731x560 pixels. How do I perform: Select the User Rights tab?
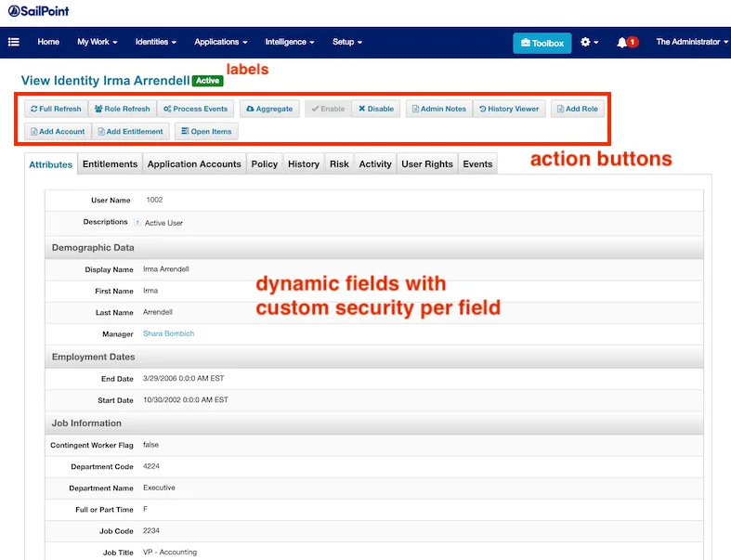coord(427,164)
